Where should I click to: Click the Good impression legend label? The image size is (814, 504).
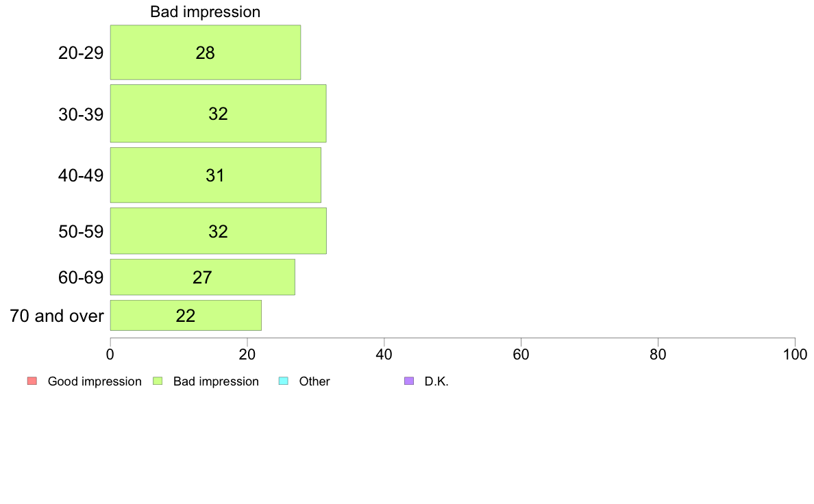95,381
